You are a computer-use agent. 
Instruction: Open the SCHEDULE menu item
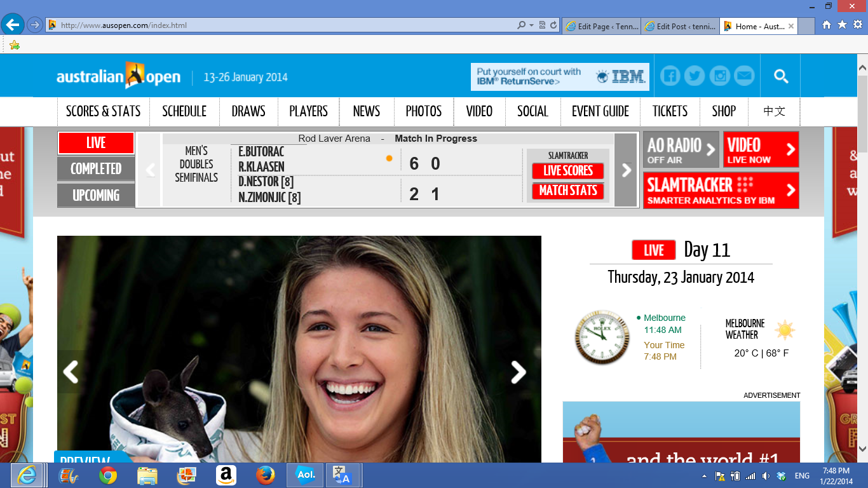tap(184, 111)
